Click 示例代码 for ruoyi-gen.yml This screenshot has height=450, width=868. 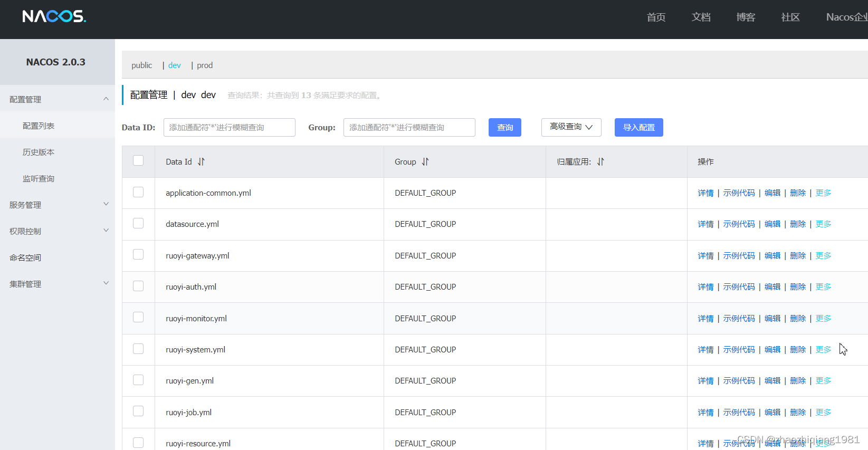[739, 381]
